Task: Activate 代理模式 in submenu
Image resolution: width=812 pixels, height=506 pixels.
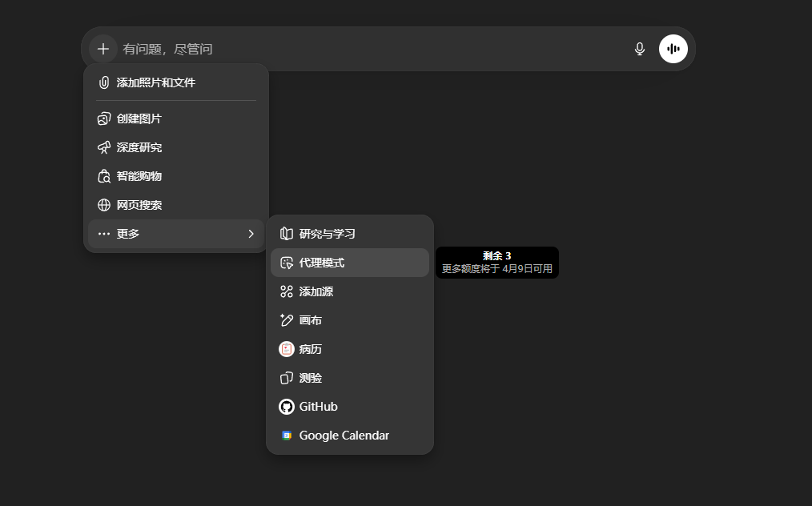Action: coord(350,263)
